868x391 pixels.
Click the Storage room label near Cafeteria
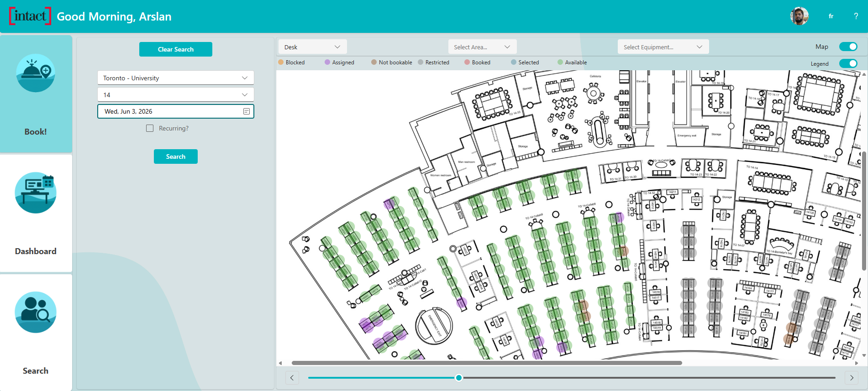click(527, 88)
